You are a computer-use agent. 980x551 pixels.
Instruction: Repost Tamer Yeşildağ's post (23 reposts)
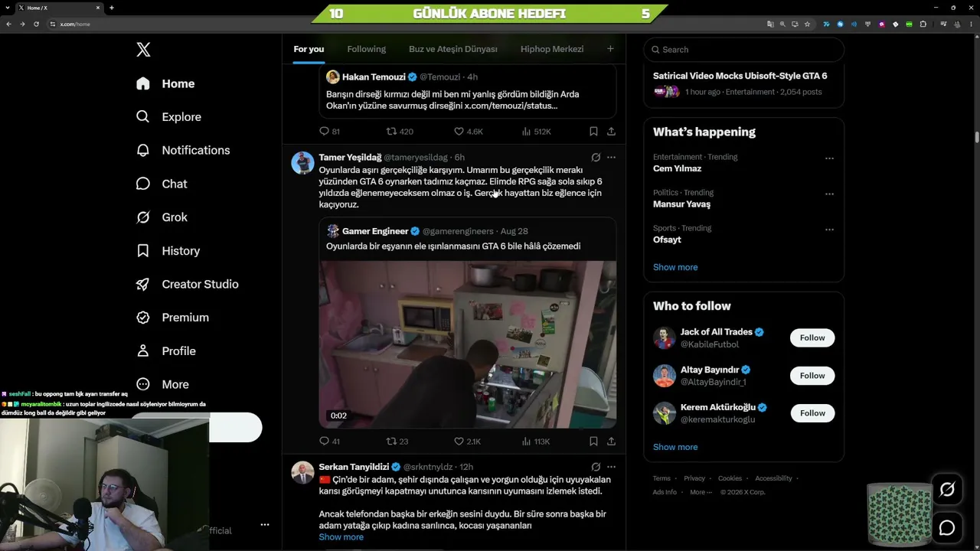click(x=397, y=442)
